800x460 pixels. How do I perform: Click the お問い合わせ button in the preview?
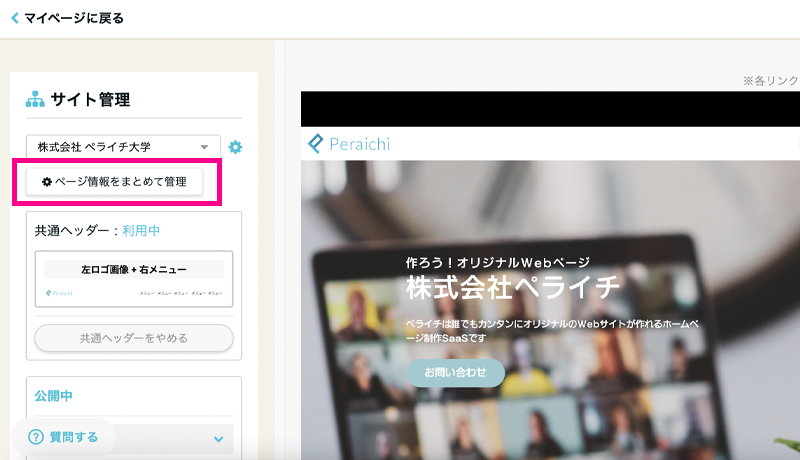[455, 372]
